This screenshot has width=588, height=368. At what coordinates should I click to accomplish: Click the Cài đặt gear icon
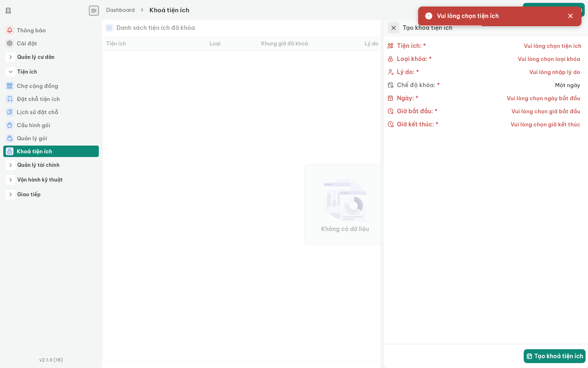(x=10, y=43)
